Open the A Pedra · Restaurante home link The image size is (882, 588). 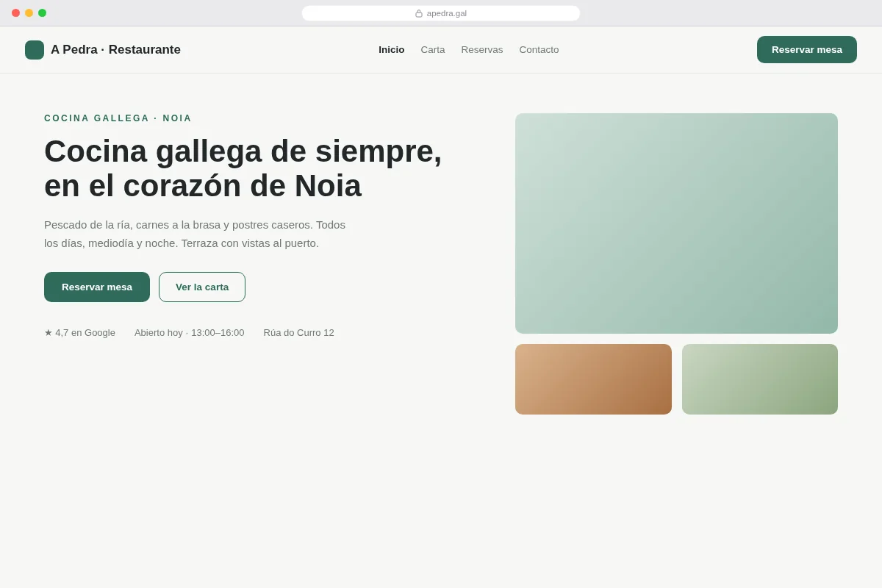click(103, 50)
